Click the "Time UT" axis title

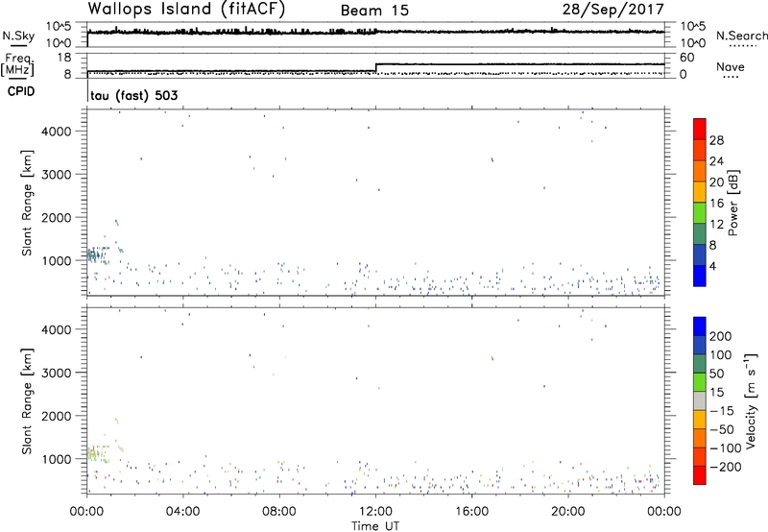pyautogui.click(x=375, y=525)
